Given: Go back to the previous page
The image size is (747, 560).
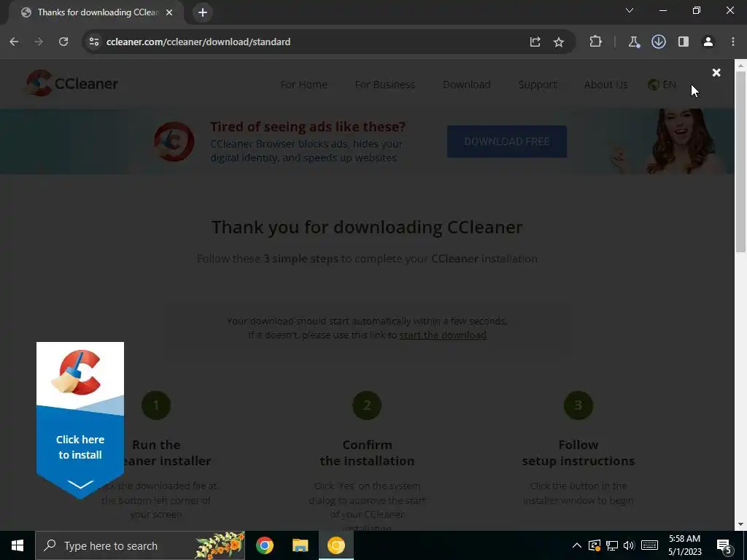Looking at the screenshot, I should pyautogui.click(x=14, y=42).
